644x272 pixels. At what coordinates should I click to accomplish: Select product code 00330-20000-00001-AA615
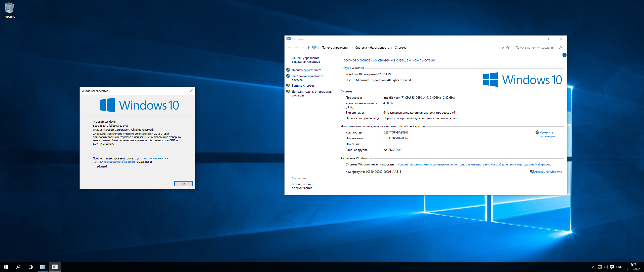tap(383, 172)
